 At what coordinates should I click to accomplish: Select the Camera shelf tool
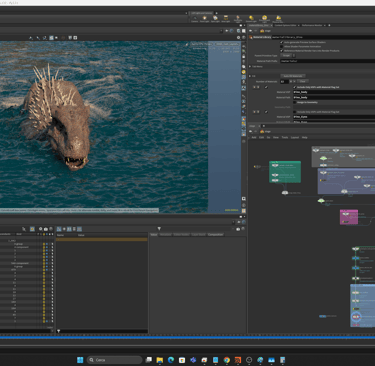(x=195, y=19)
